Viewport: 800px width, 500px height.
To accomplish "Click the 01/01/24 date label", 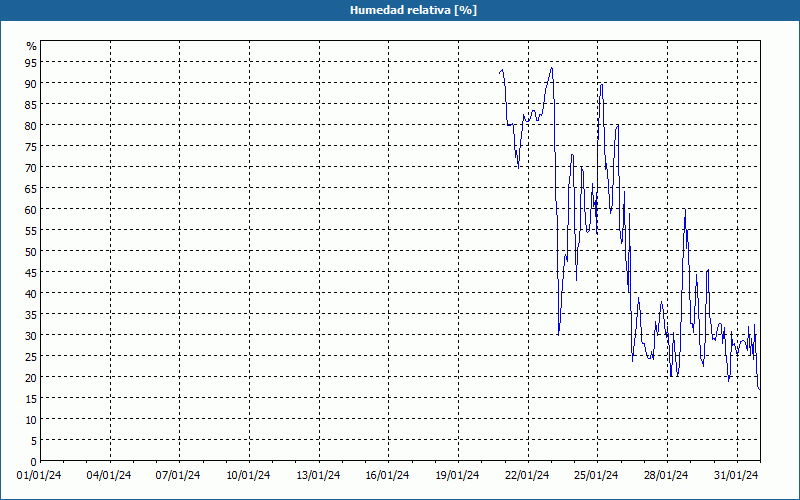I will pyautogui.click(x=39, y=476).
